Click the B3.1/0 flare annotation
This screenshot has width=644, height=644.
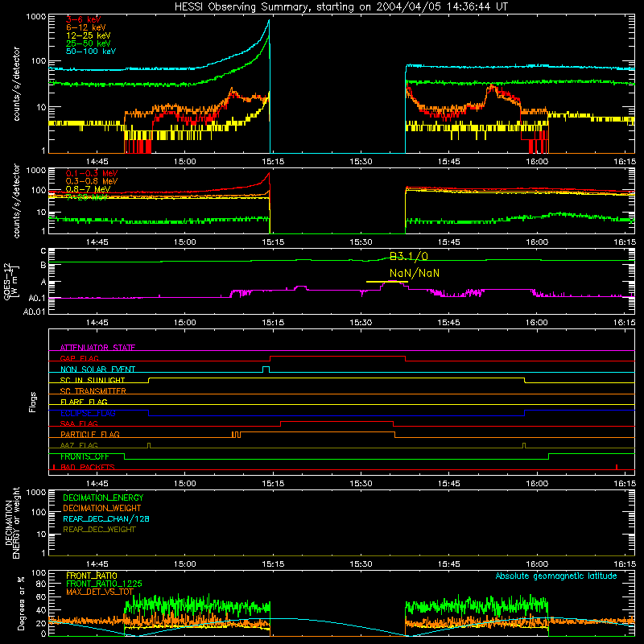coord(409,256)
